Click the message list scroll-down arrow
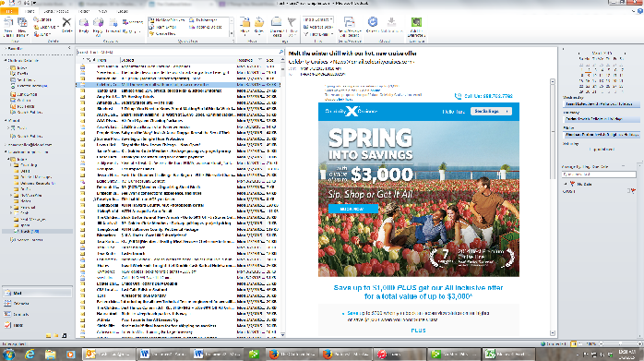The image size is (644, 361). coord(282,334)
